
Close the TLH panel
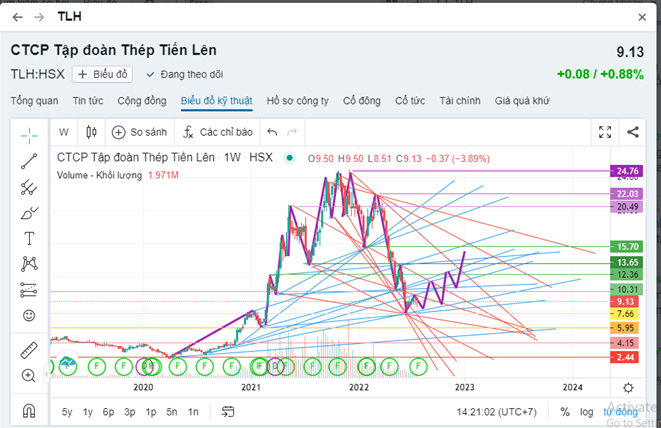tap(642, 17)
